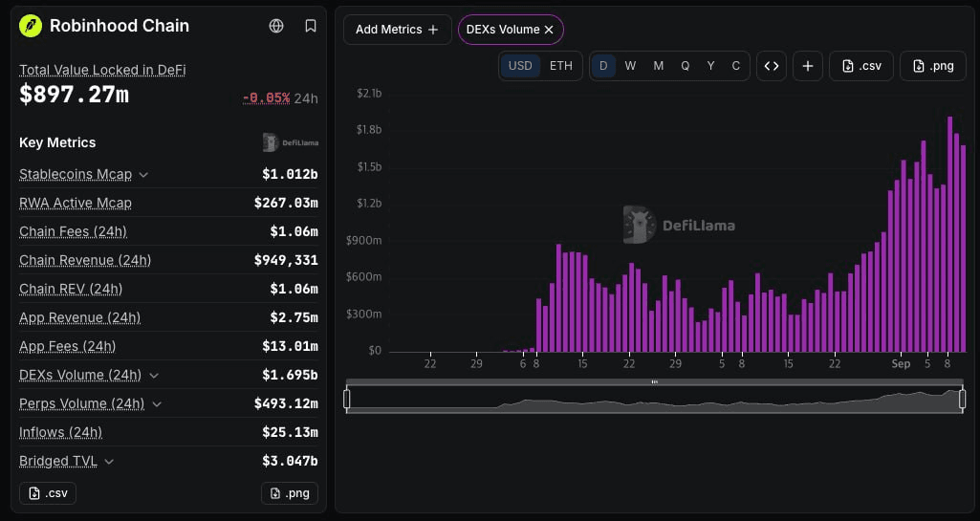
Task: Click the right range slider handle
Action: tap(963, 400)
